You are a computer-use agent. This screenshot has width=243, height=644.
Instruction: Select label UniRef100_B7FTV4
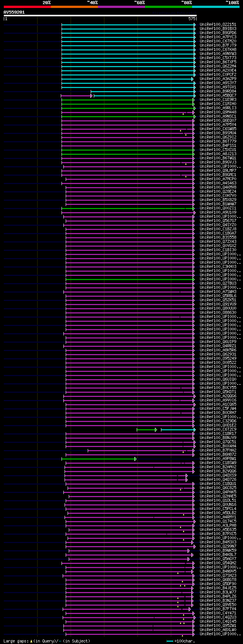(218, 609)
